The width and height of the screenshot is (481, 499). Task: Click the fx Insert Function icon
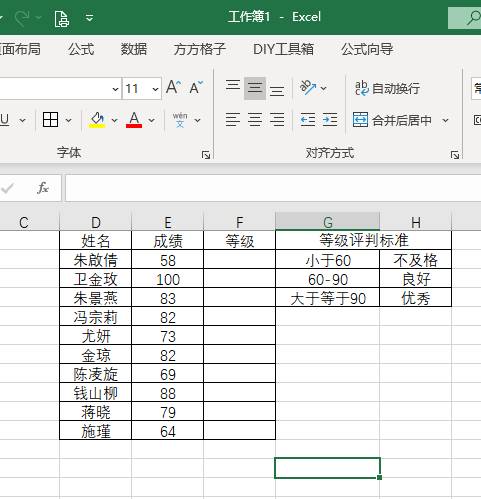click(43, 188)
